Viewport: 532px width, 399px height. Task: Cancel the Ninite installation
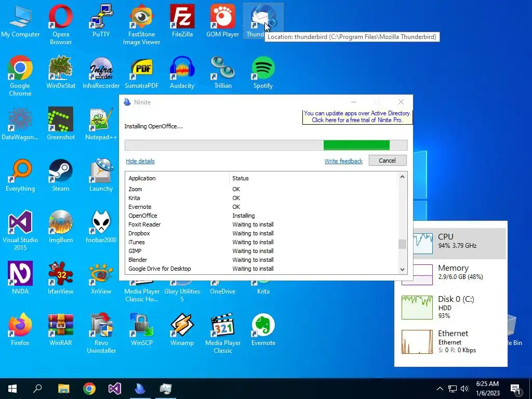click(388, 161)
